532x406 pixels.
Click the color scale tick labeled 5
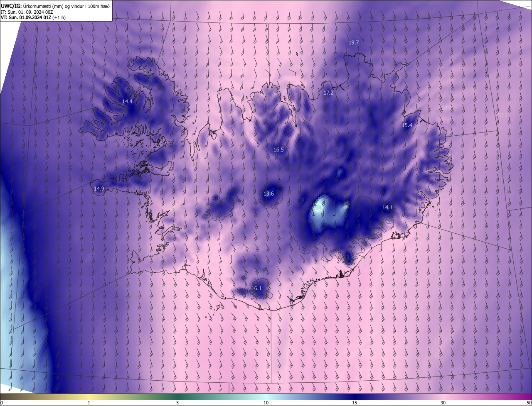pyautogui.click(x=177, y=403)
